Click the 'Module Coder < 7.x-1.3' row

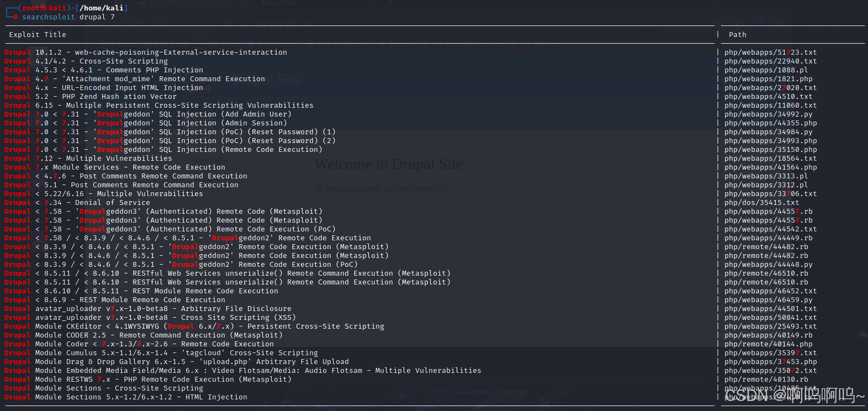pos(139,344)
